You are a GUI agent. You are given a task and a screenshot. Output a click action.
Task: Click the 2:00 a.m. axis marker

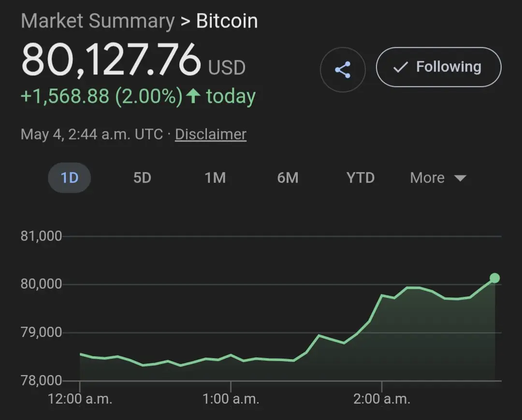point(382,398)
